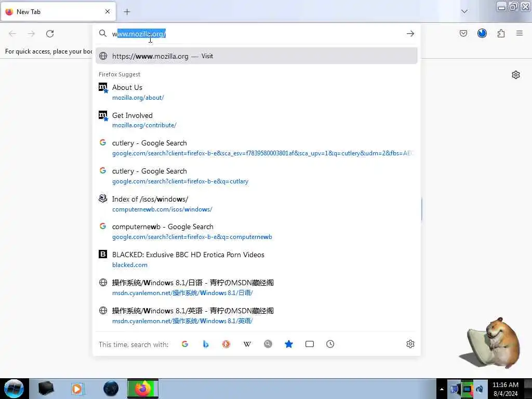
Task: Click the hamster desktop gadget
Action: pos(490,343)
